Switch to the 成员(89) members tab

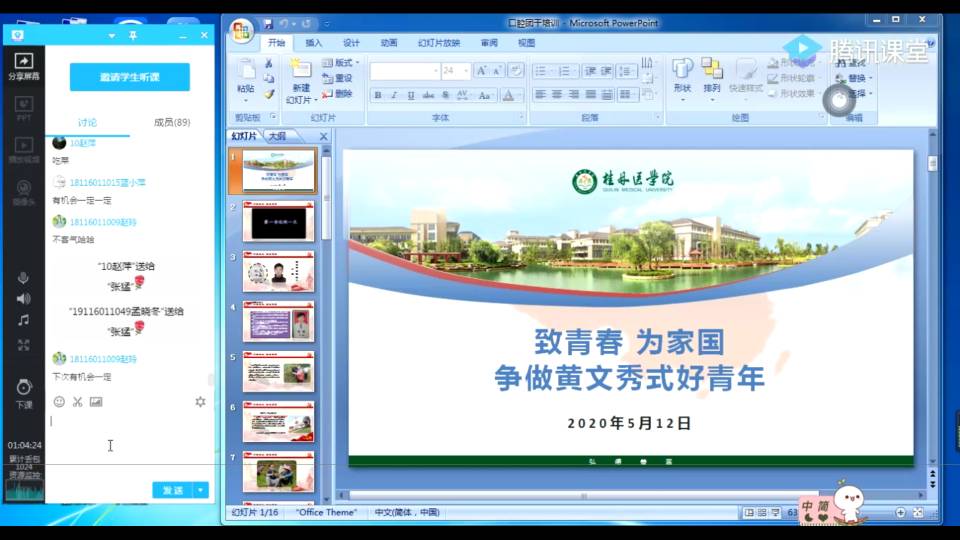(x=172, y=122)
